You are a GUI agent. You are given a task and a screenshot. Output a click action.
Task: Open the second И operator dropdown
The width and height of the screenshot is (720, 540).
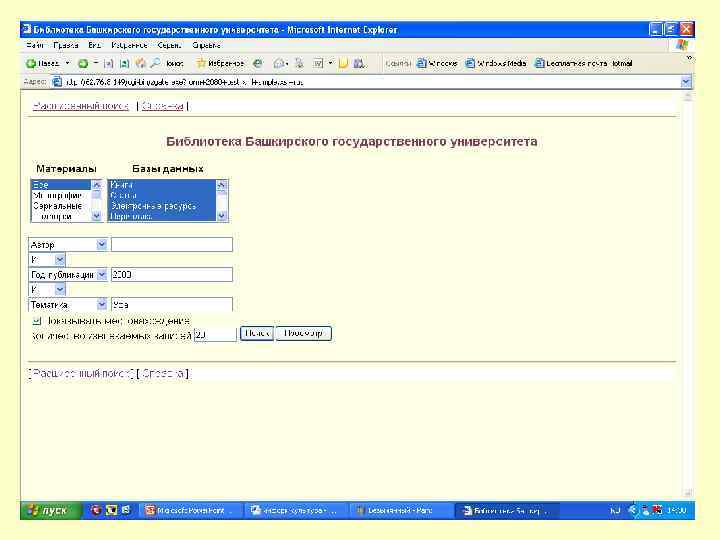(47, 290)
